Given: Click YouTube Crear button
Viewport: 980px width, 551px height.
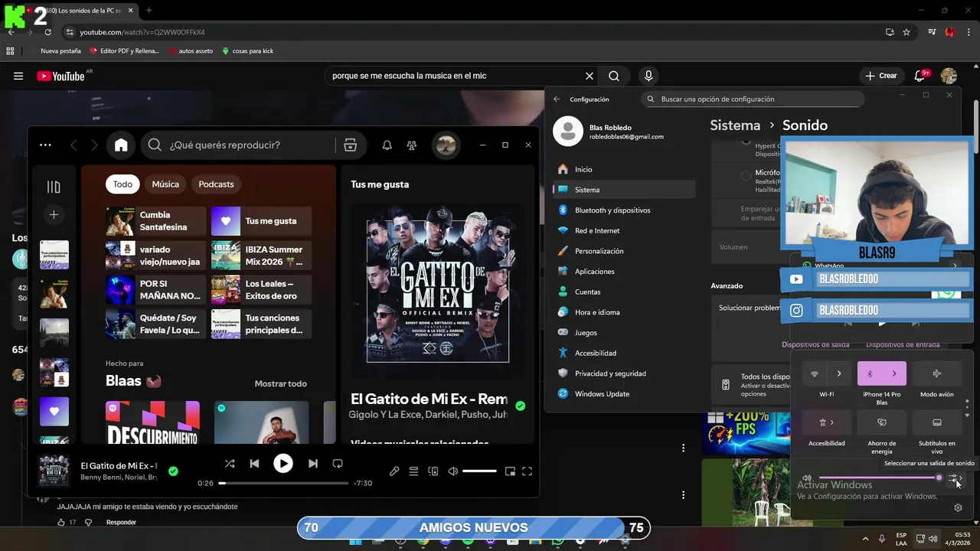Looking at the screenshot, I should tap(880, 76).
